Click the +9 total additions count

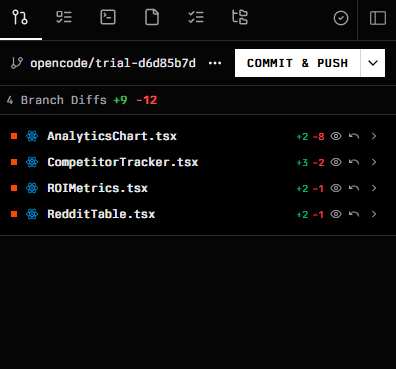click(120, 100)
